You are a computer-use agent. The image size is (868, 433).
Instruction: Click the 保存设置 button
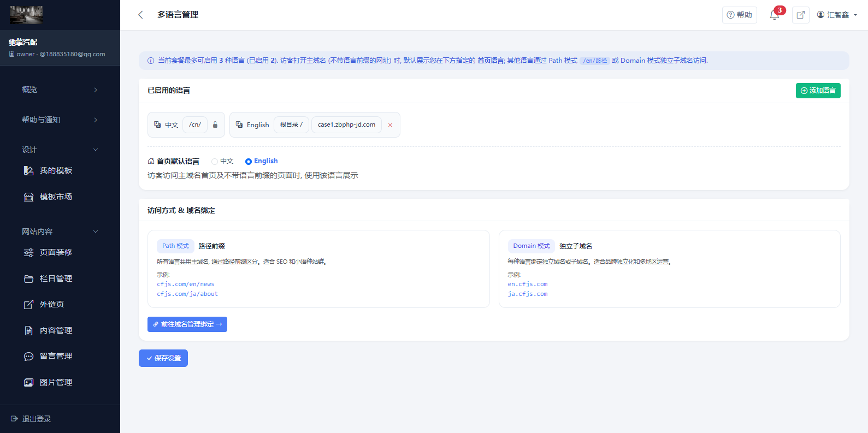(x=163, y=358)
